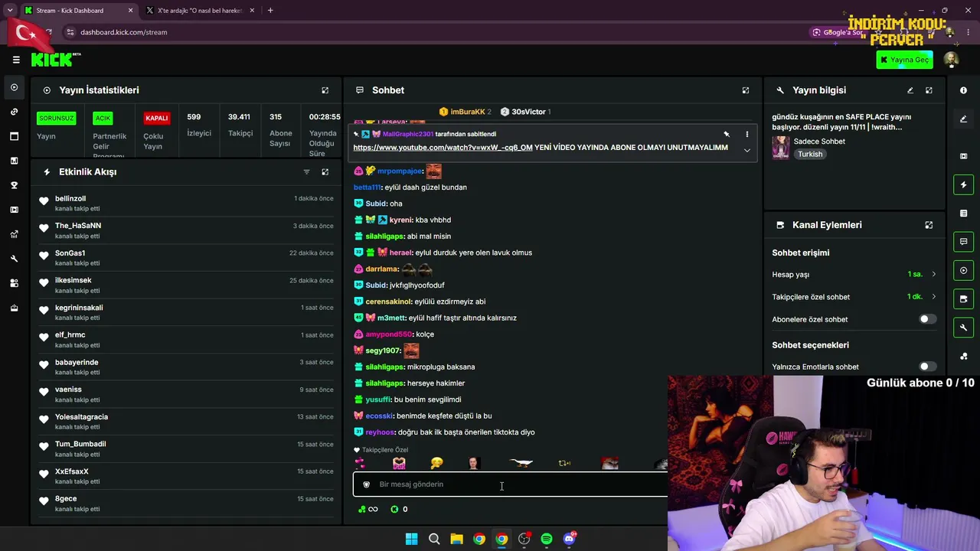Viewport: 980px width, 551px height.
Task: Open the Windows Start menu
Action: click(411, 539)
